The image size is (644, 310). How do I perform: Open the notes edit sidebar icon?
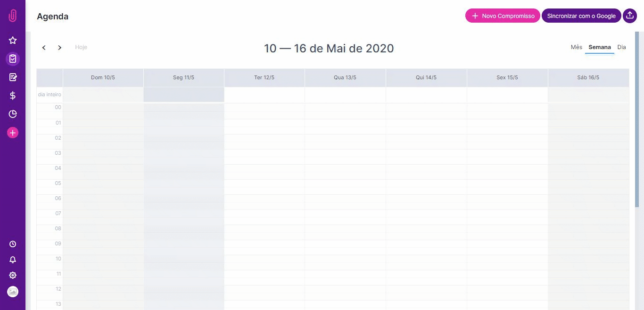(x=13, y=77)
